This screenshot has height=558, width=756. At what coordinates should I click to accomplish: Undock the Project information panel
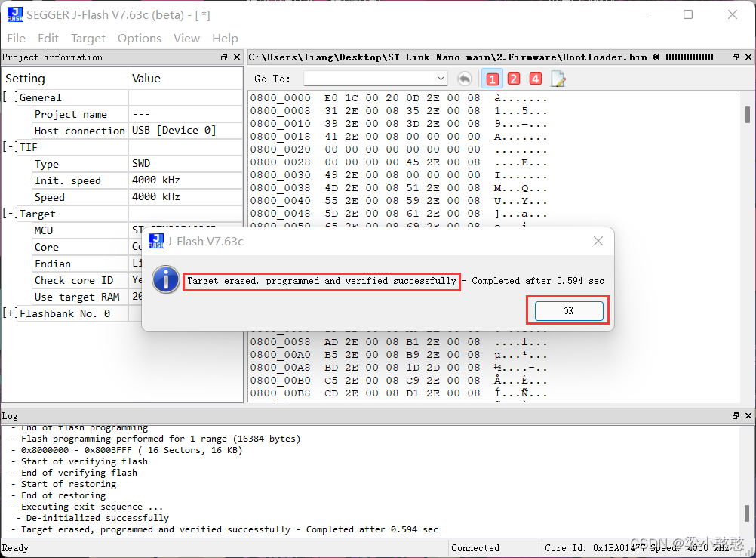[224, 57]
